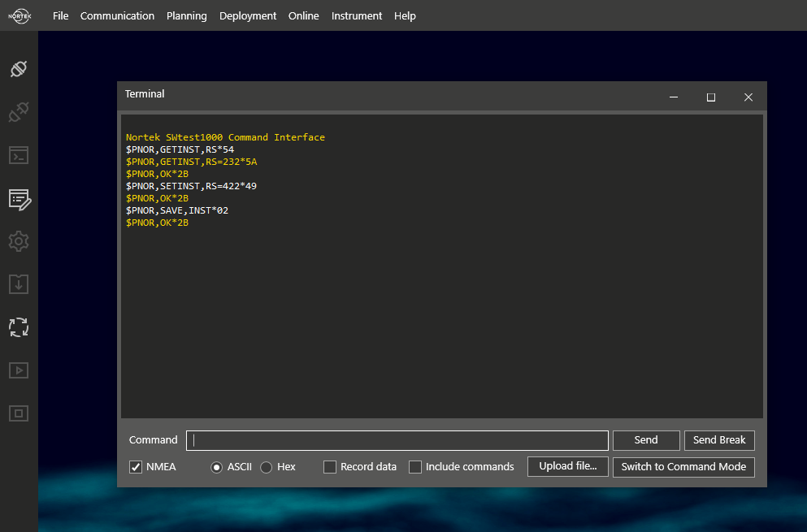
Task: Maximize the Terminal window
Action: [x=711, y=97]
